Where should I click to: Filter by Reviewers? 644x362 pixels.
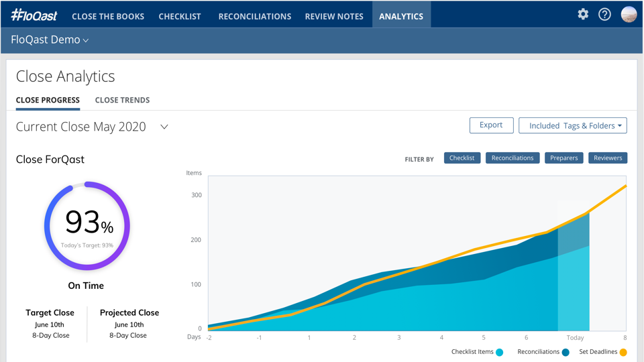point(608,158)
